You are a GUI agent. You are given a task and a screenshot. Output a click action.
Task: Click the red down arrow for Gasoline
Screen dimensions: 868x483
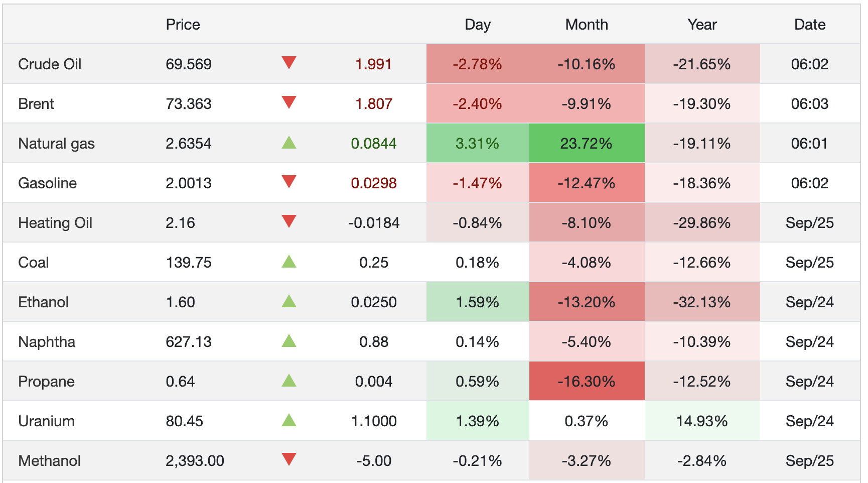[289, 182]
